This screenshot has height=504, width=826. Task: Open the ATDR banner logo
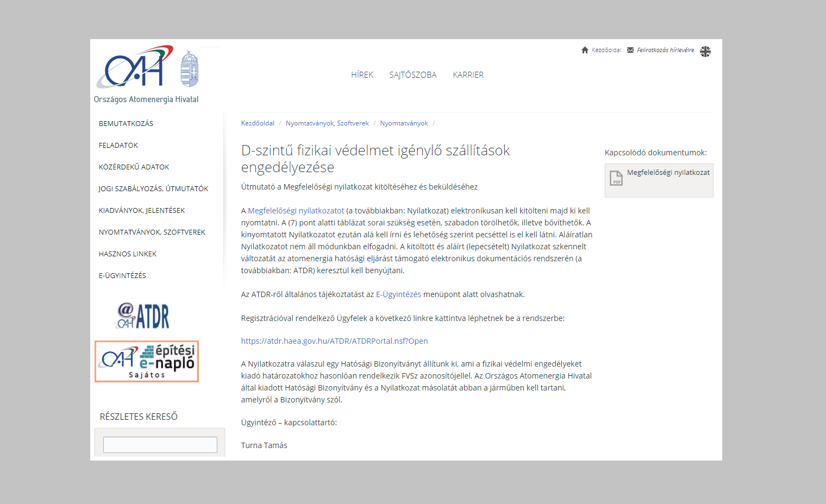click(143, 316)
